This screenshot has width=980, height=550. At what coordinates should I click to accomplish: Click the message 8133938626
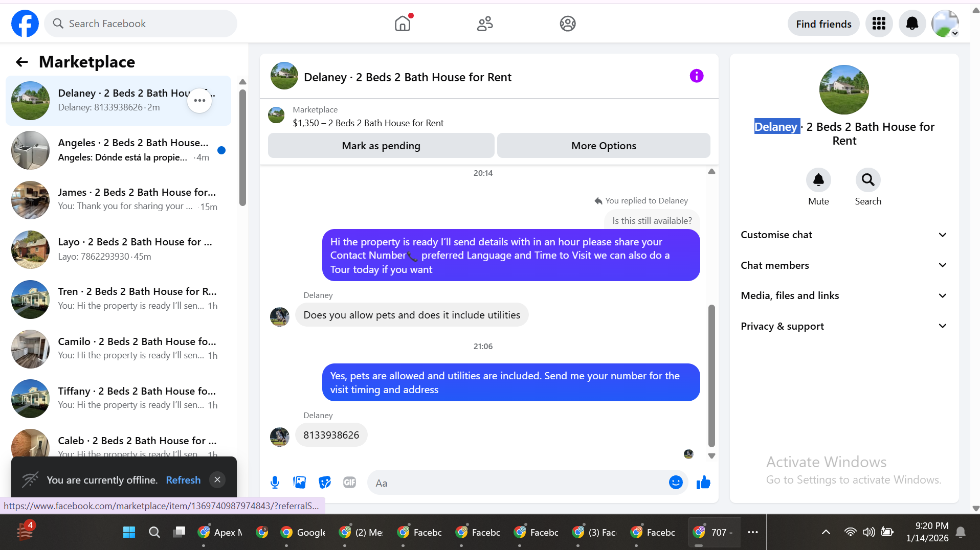pos(331,435)
